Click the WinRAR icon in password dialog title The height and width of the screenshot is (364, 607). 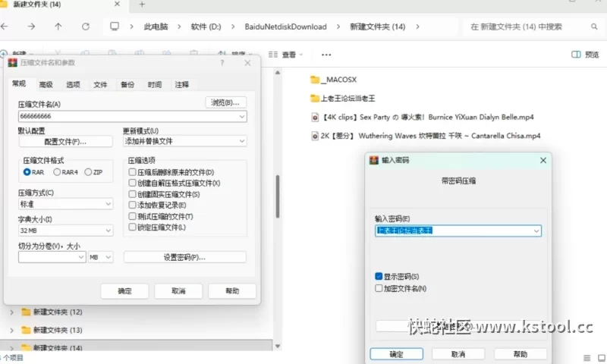pyautogui.click(x=374, y=160)
